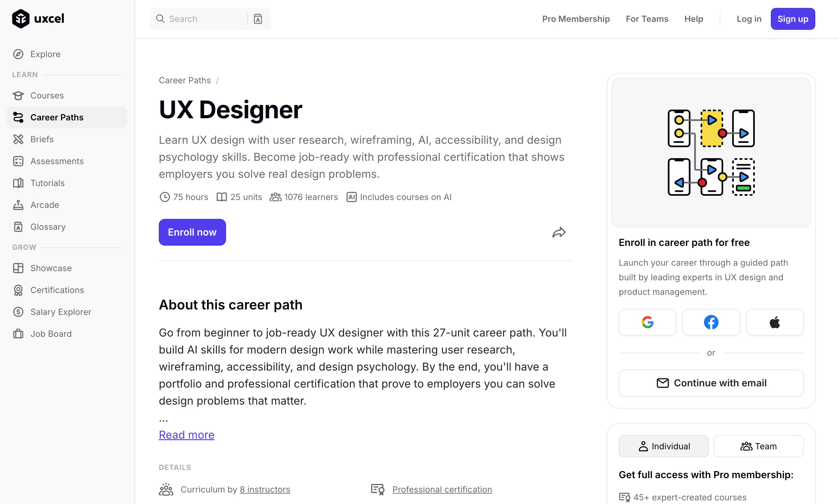
Task: Open the glossary icon in search bar
Action: [x=258, y=19]
